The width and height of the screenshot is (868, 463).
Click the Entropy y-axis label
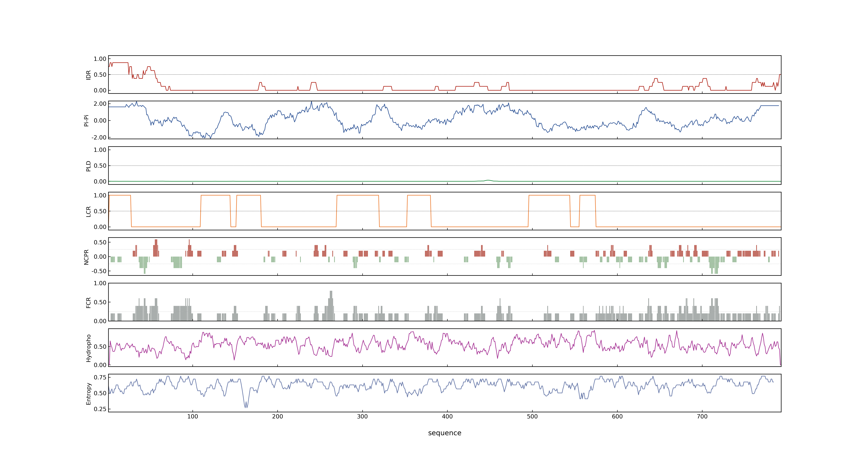[89, 393]
